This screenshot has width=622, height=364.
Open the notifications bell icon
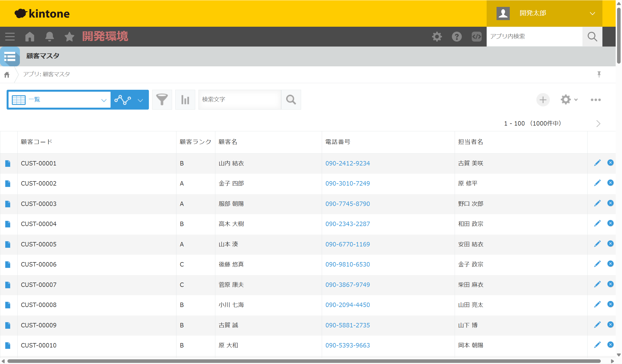click(x=50, y=37)
